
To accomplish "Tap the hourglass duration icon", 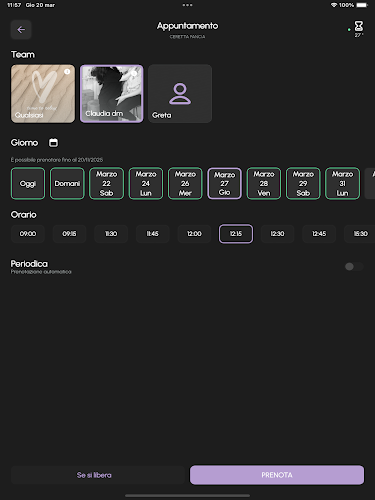I will coord(359,26).
